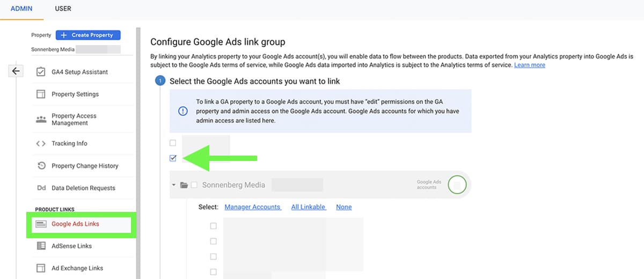Viewport: 644px width, 279px height.
Task: Open Property Access Management
Action: tap(74, 119)
